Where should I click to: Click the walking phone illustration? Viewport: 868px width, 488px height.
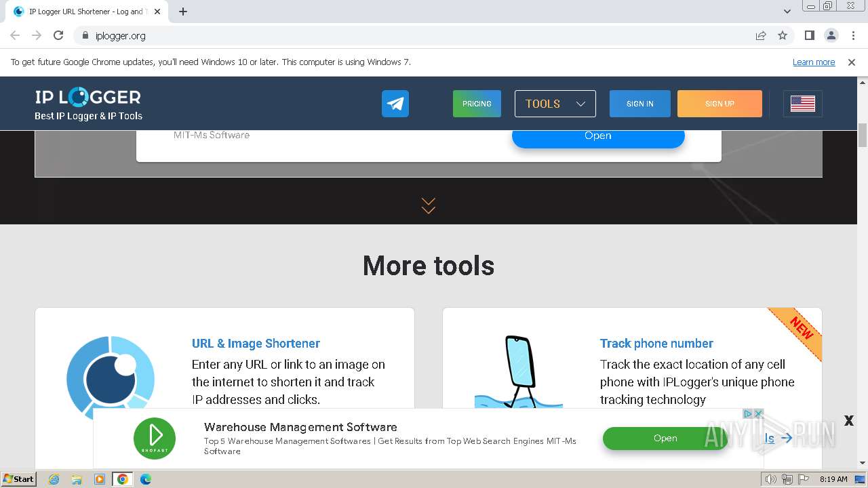point(519,371)
